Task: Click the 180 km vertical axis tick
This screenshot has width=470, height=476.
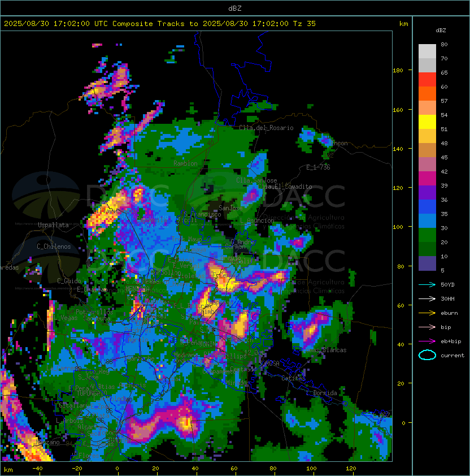Action: [398, 71]
